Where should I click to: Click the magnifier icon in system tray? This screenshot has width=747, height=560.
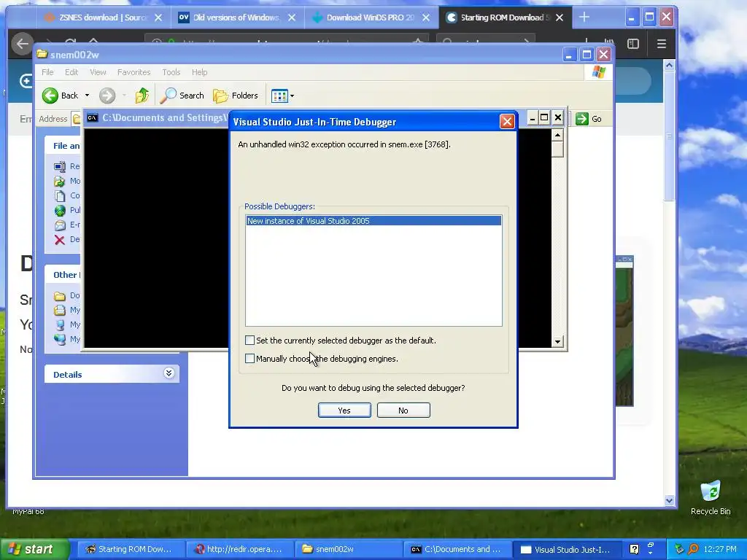tap(694, 549)
